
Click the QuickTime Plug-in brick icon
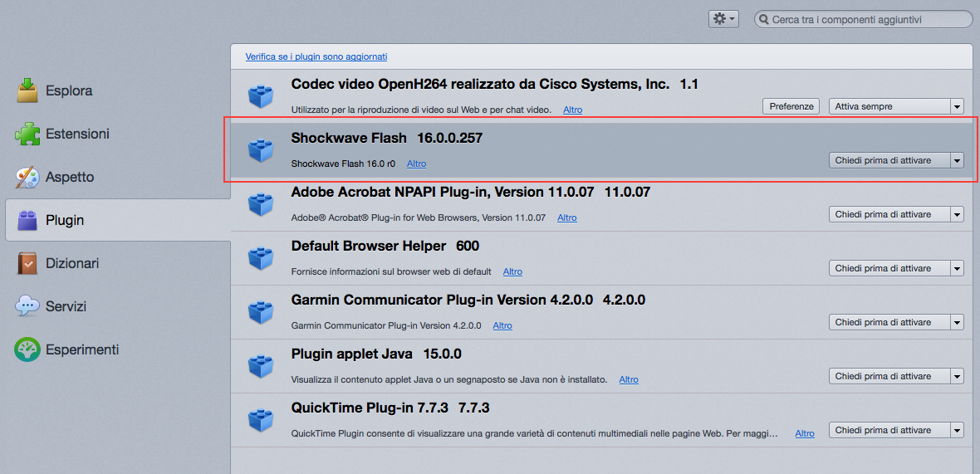coord(261,420)
